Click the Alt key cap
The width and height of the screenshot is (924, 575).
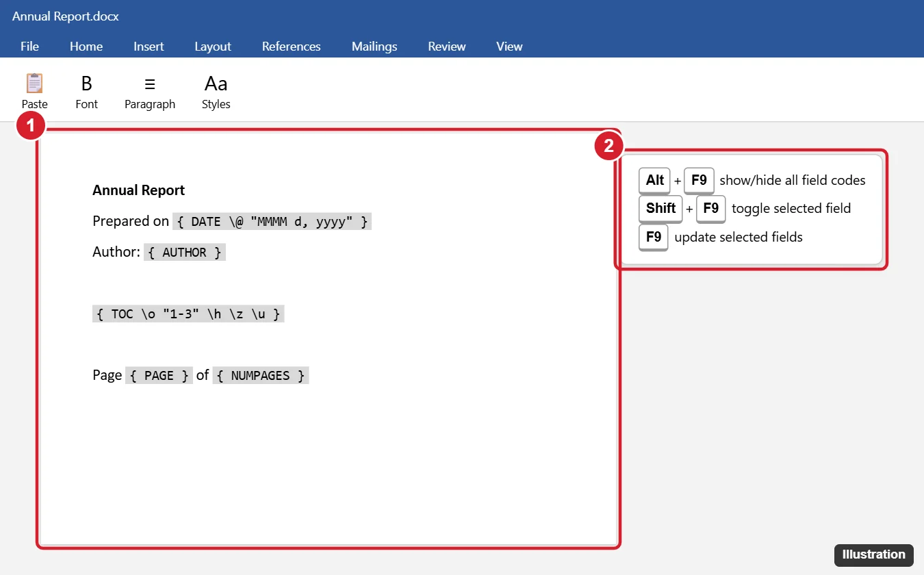(x=655, y=181)
